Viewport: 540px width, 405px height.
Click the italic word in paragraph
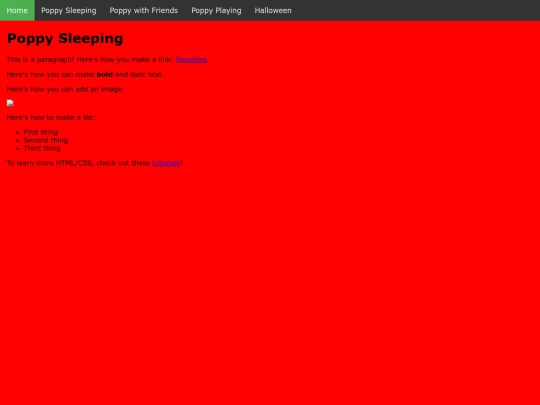pos(138,74)
